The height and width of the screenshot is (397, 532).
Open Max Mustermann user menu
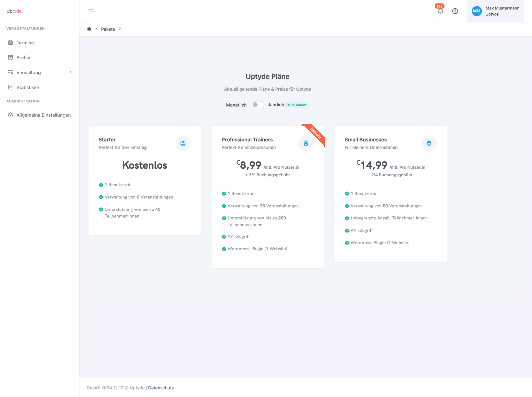[502, 11]
